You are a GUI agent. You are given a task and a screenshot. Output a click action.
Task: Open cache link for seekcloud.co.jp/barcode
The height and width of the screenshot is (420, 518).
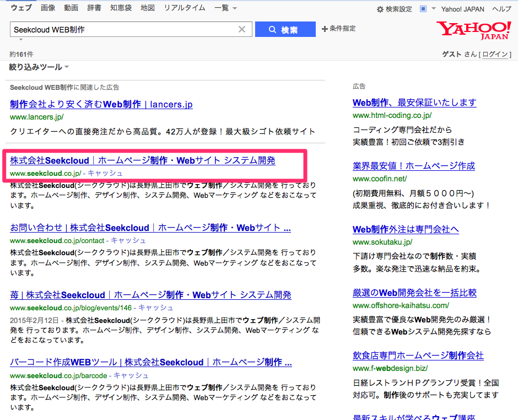131,376
